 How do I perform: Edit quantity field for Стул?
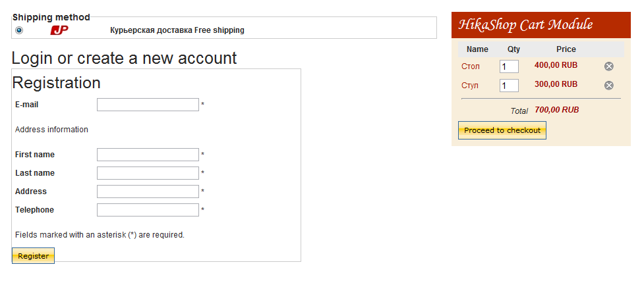[x=509, y=86]
